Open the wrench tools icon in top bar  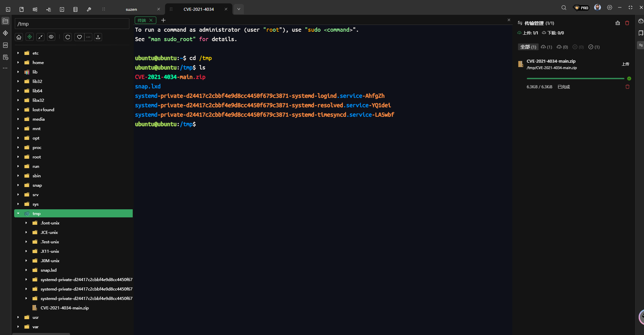[x=89, y=9]
